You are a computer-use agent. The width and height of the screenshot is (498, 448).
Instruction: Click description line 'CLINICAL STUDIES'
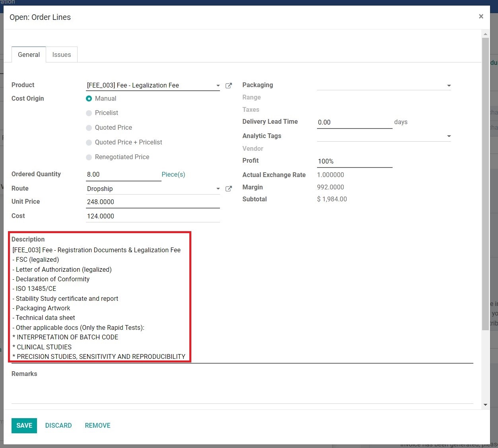[x=42, y=347]
